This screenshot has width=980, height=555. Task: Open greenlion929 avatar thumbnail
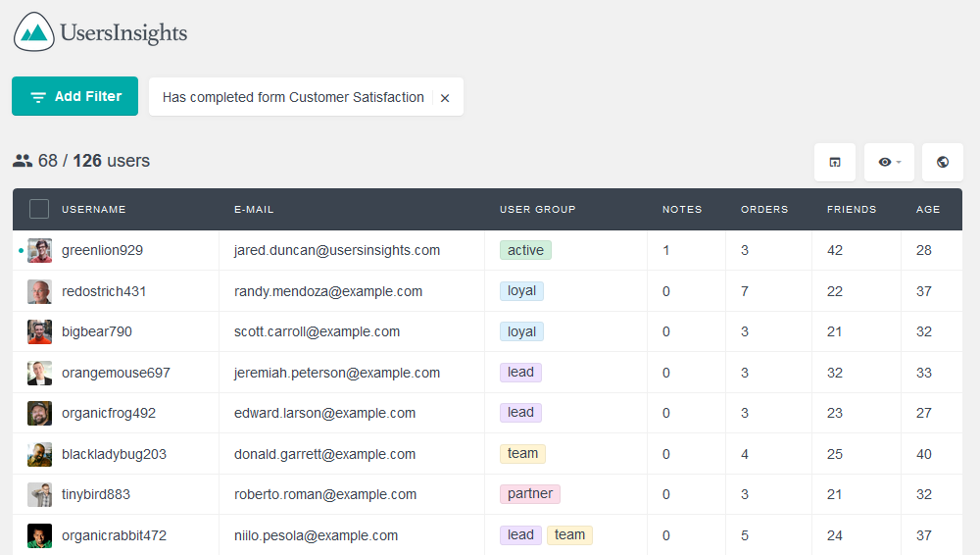(x=39, y=250)
